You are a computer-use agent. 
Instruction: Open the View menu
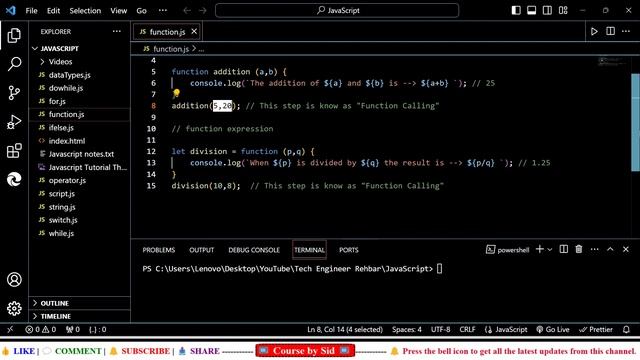[118, 11]
